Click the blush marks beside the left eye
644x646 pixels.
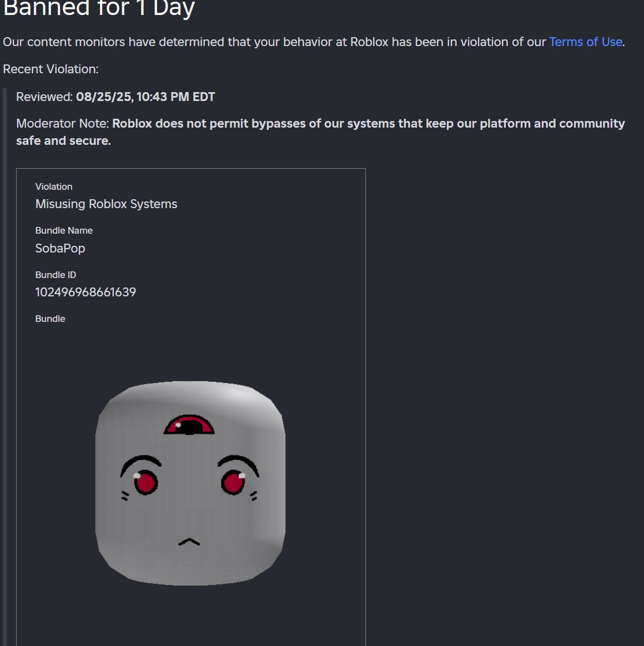(125, 496)
